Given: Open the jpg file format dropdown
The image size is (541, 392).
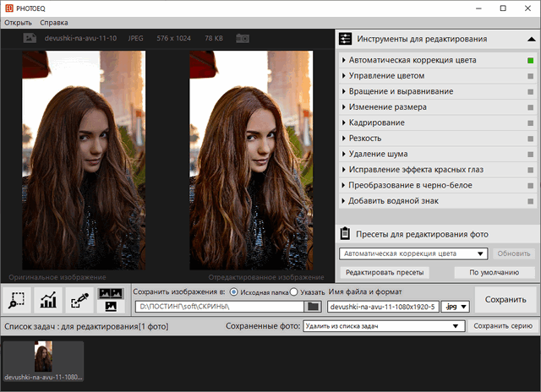Looking at the screenshot, I should click(455, 306).
